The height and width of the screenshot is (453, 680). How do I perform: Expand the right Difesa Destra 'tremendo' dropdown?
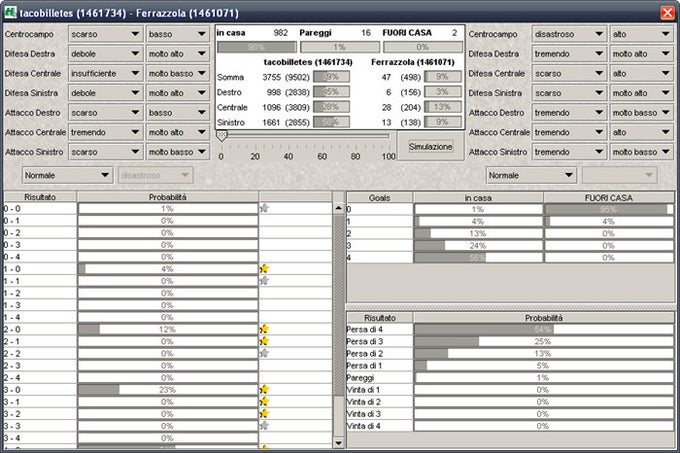click(x=569, y=54)
